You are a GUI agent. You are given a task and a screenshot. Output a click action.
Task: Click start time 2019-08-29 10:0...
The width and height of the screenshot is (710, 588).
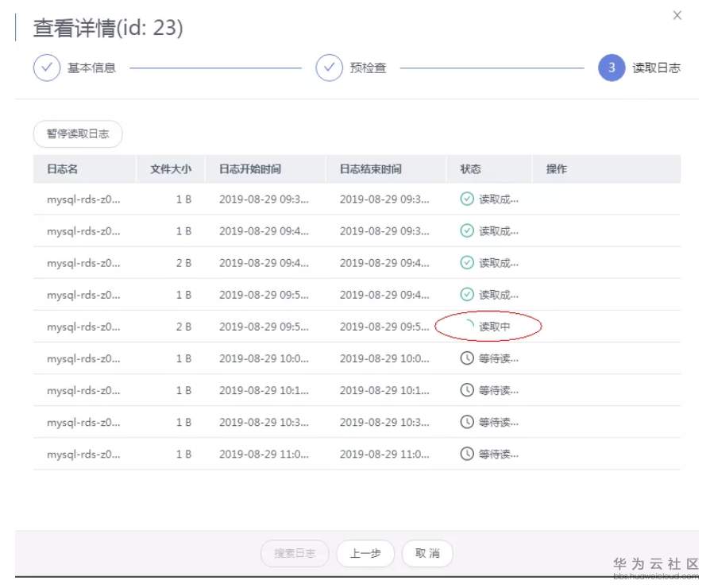264,358
